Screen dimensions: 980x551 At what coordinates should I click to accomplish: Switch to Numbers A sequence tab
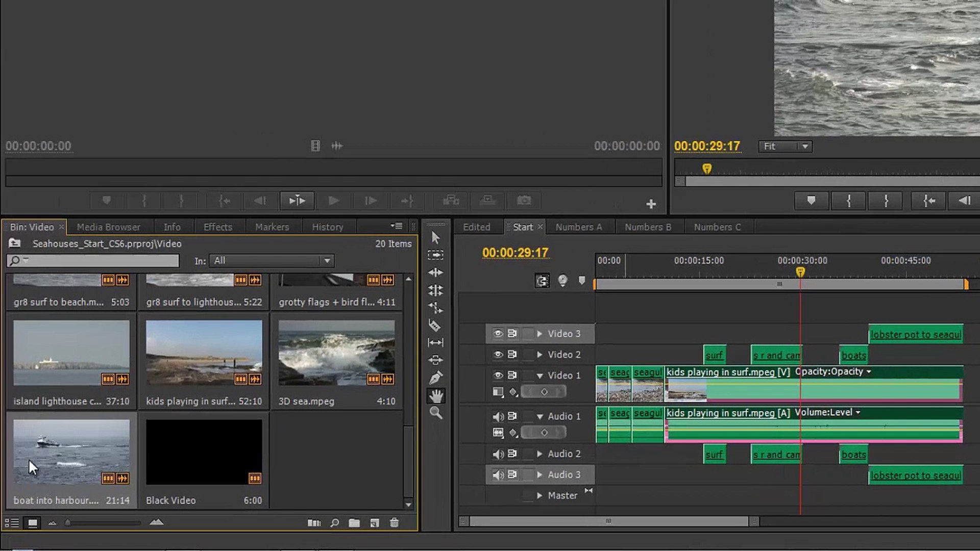tap(579, 227)
